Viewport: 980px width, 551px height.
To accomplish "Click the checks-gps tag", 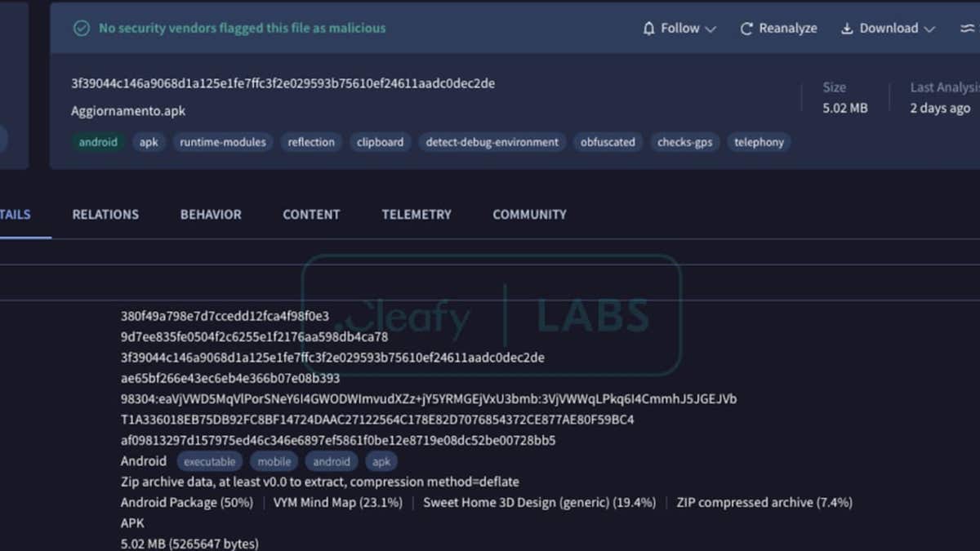I will (x=684, y=142).
